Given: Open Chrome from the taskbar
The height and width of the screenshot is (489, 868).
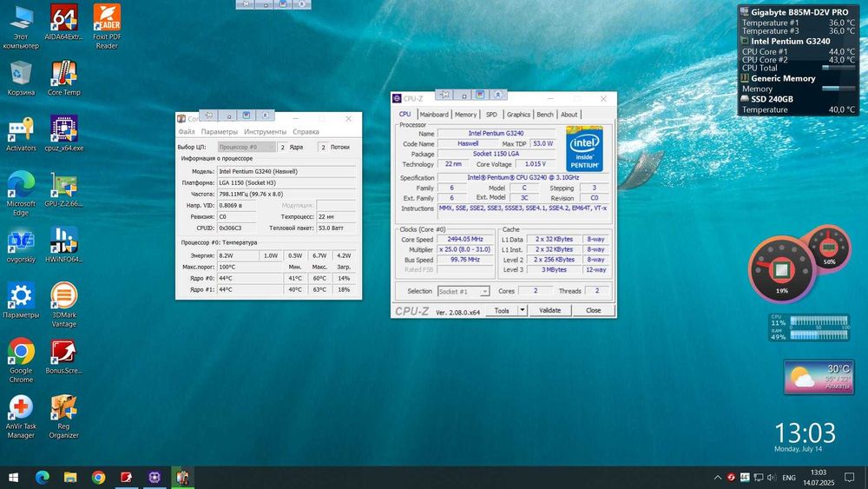Looking at the screenshot, I should pyautogui.click(x=99, y=478).
